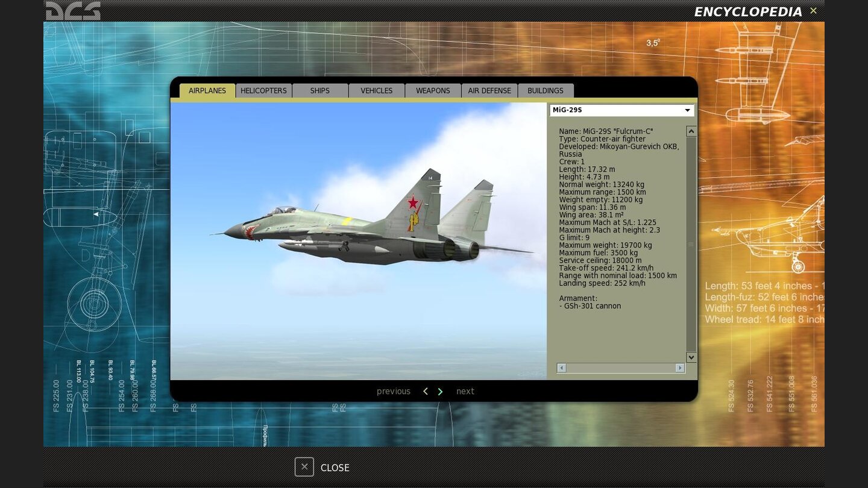Click the 'Maximum fuel: 3500 kg' line
Image resolution: width=868 pixels, height=488 pixels.
coord(598,253)
